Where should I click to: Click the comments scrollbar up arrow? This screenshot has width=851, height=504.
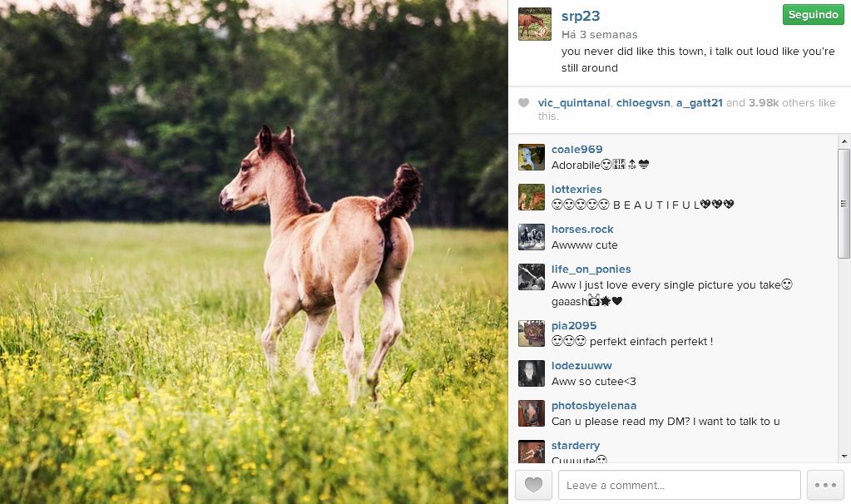point(844,141)
